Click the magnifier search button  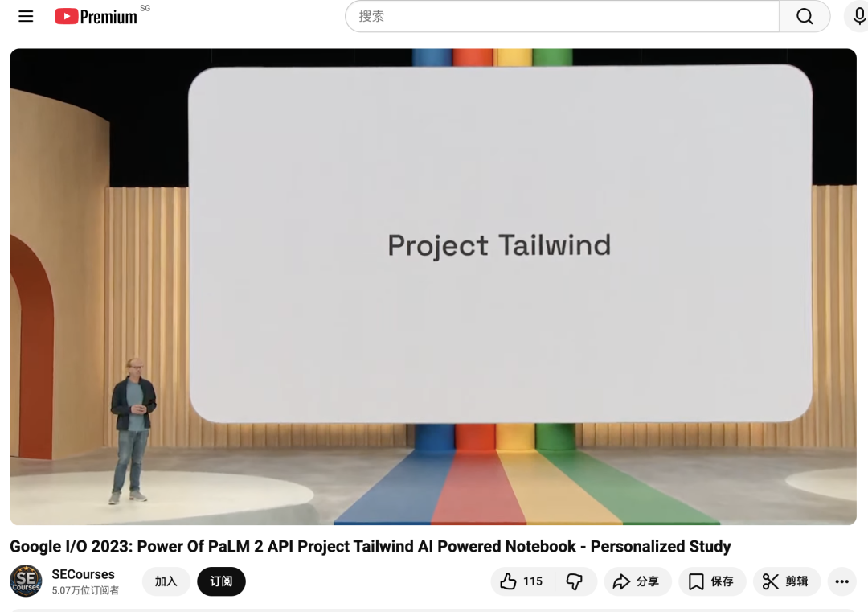coord(805,16)
